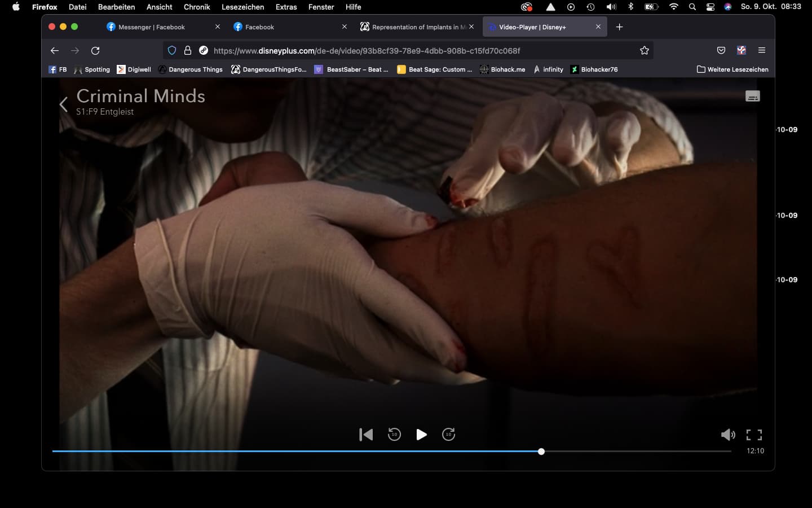
Task: Open the Weitere Lesezeichen bookmarks folder
Action: 732,69
